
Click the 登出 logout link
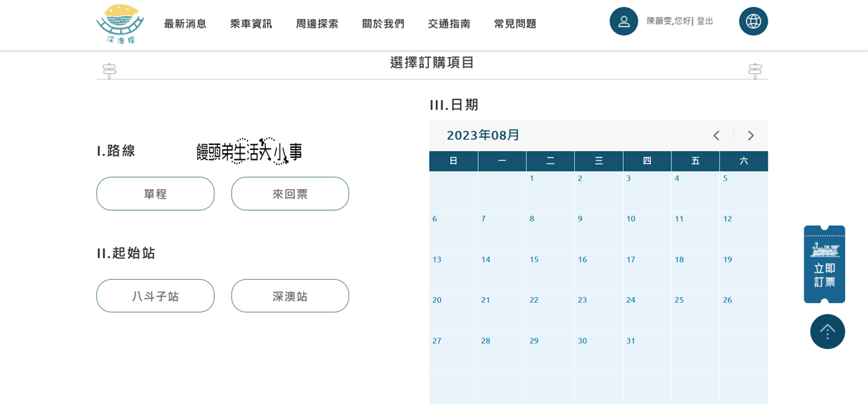(x=705, y=21)
